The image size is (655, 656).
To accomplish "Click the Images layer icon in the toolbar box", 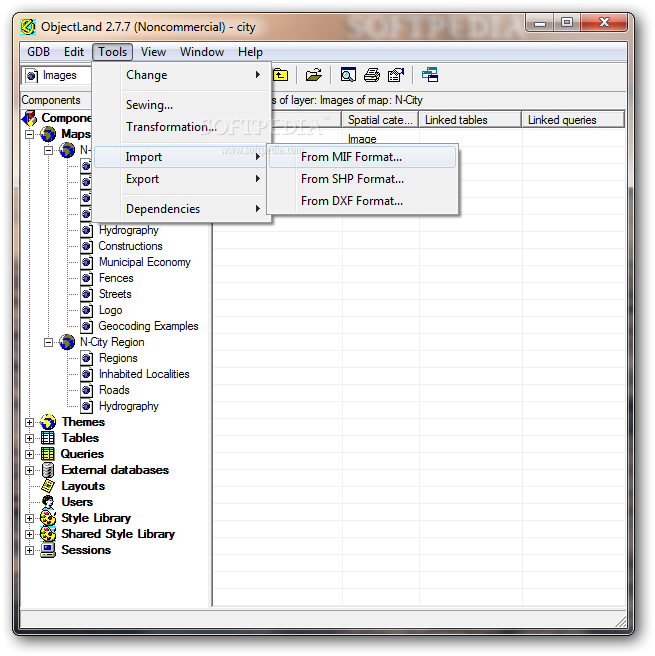I will click(32, 76).
